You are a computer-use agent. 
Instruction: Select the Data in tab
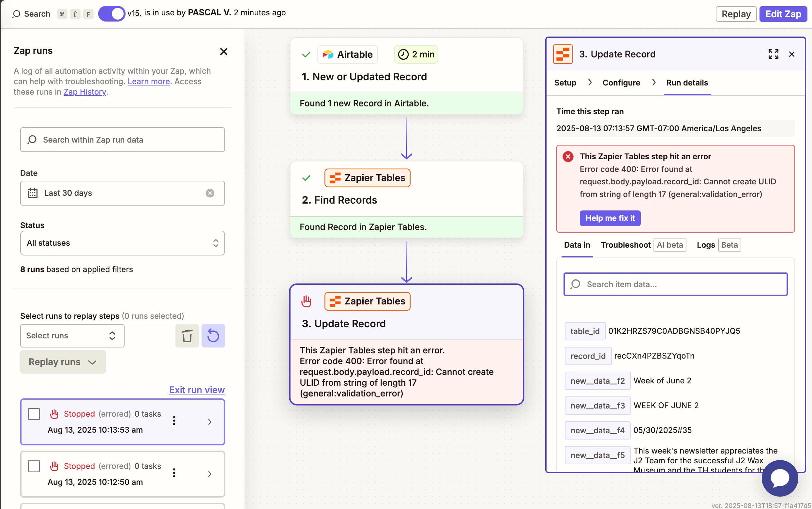tap(577, 245)
